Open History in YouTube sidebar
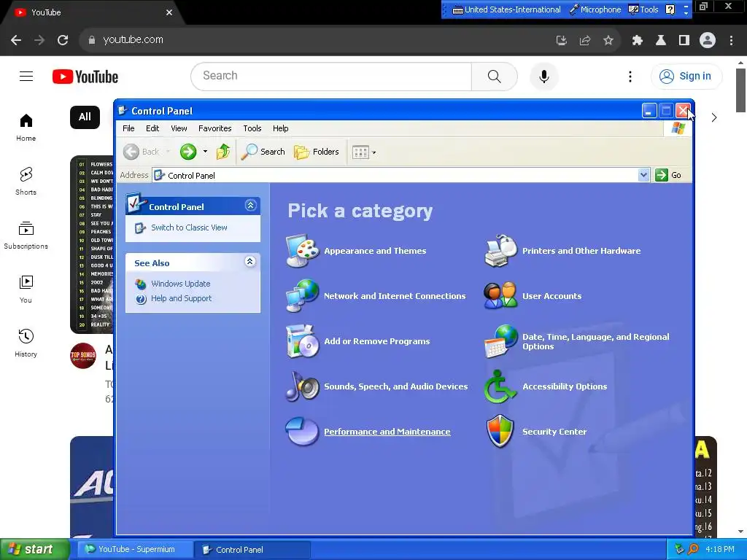Viewport: 747px width, 560px height. (x=26, y=343)
